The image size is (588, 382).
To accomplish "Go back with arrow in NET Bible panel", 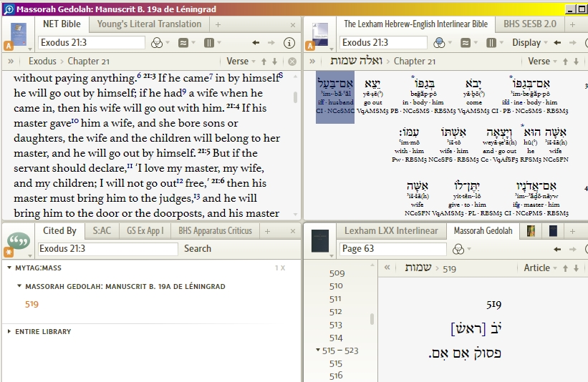I will coord(256,43).
